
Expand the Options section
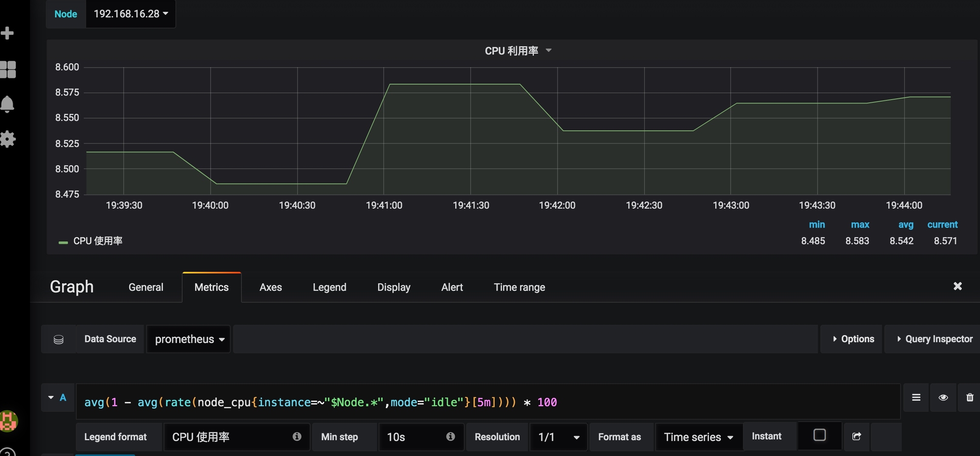[853, 339]
